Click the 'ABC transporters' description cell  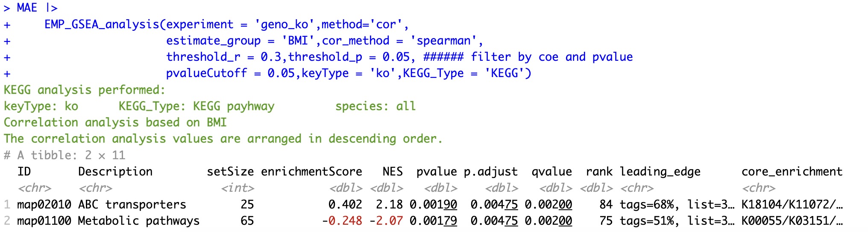coord(132,205)
